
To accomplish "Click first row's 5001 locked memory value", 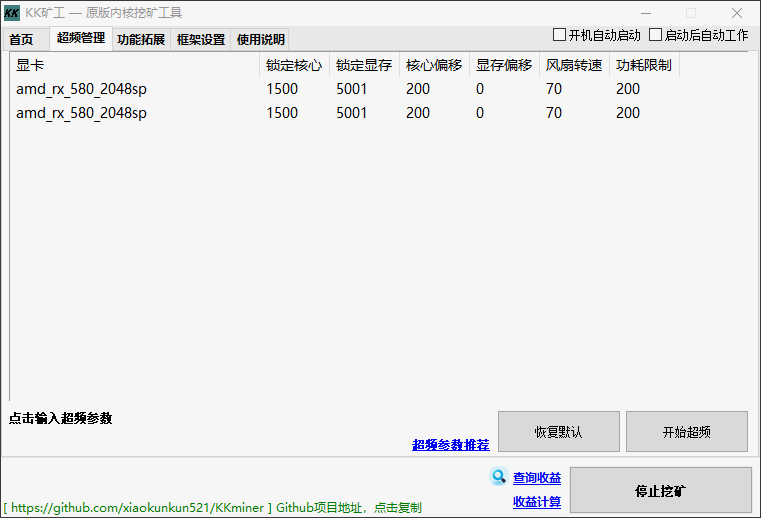I will (352, 89).
